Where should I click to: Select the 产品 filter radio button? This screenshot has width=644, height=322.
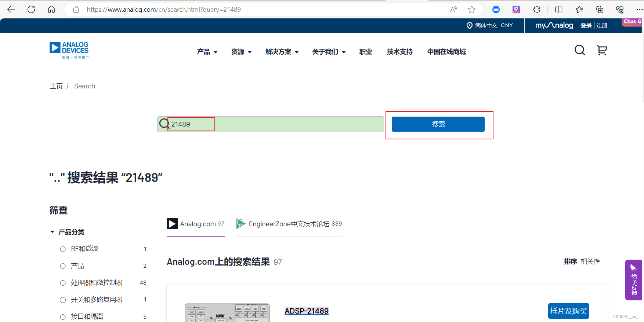(63, 266)
